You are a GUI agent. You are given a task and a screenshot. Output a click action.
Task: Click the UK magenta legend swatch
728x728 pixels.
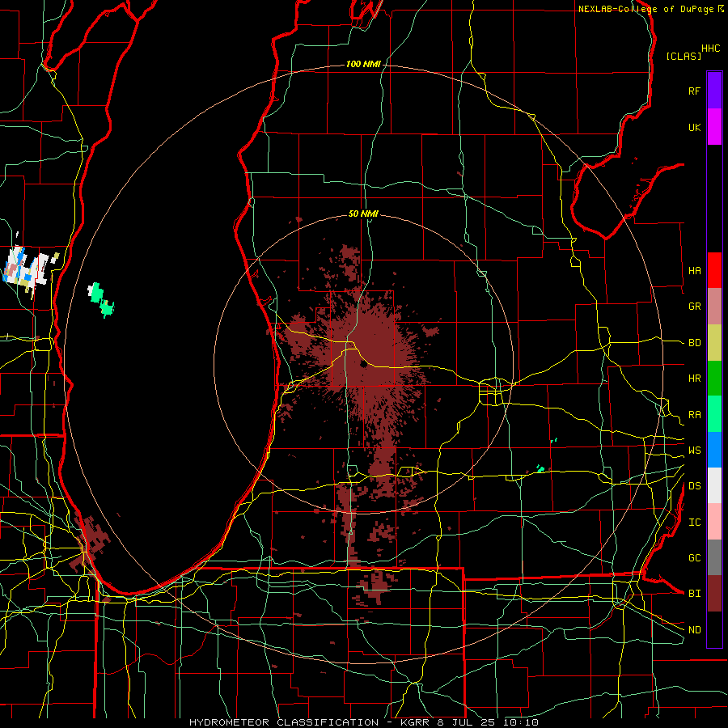714,127
